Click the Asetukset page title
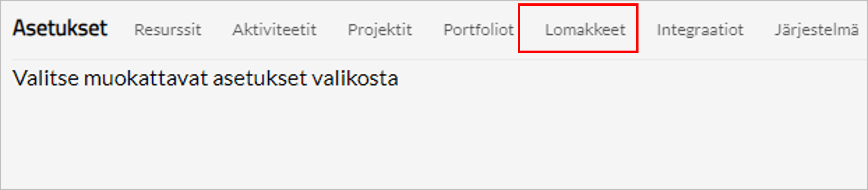The width and height of the screenshot is (868, 190). point(60,28)
